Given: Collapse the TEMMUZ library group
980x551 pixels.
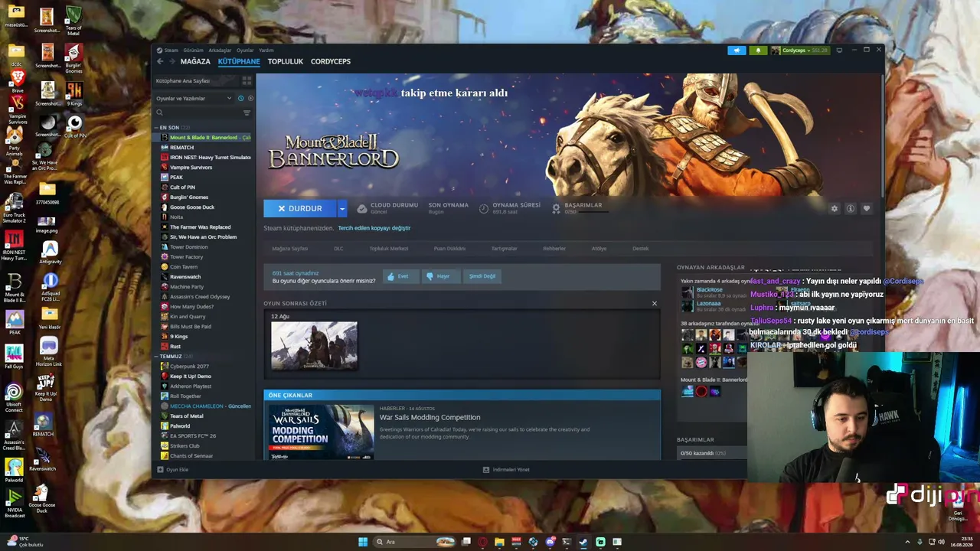Looking at the screenshot, I should [156, 357].
